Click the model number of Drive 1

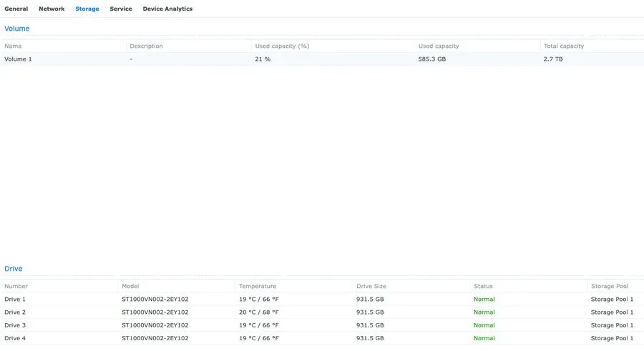click(x=155, y=300)
